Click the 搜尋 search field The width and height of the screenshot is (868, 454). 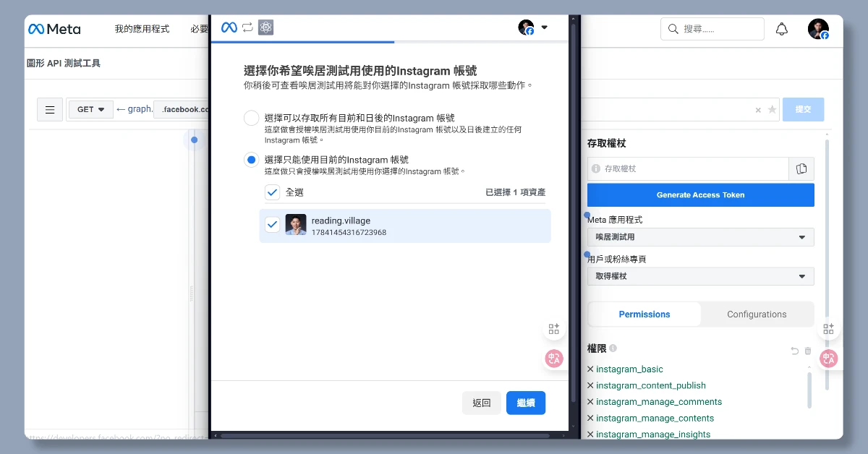[712, 29]
